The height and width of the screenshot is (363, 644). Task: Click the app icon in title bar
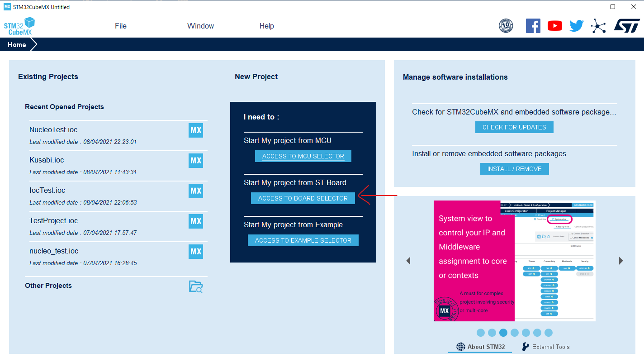(x=7, y=7)
